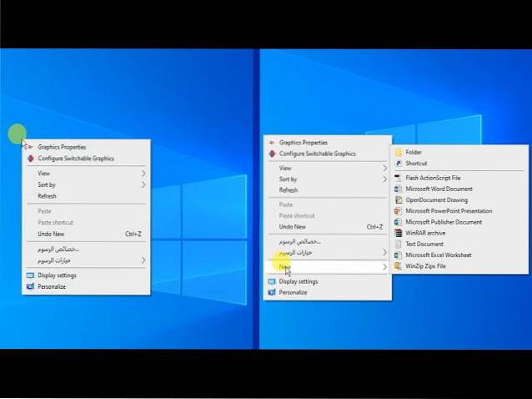532x399 pixels.
Task: Click the WinRAR archive icon
Action: (398, 233)
